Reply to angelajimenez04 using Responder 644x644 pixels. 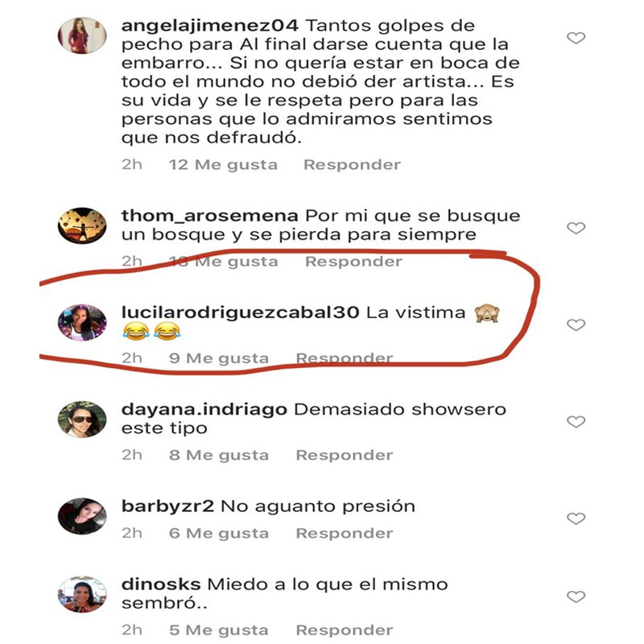pos(352,165)
